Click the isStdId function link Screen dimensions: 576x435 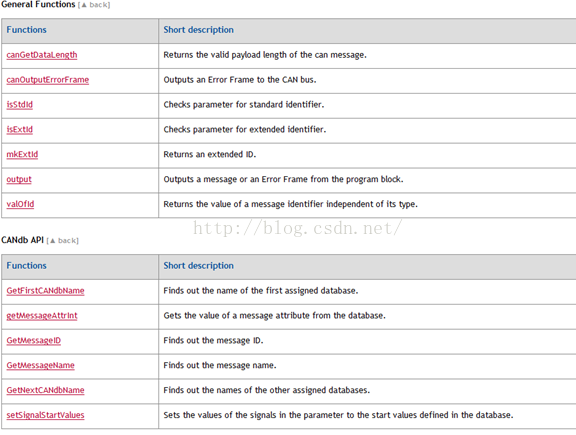tap(19, 105)
